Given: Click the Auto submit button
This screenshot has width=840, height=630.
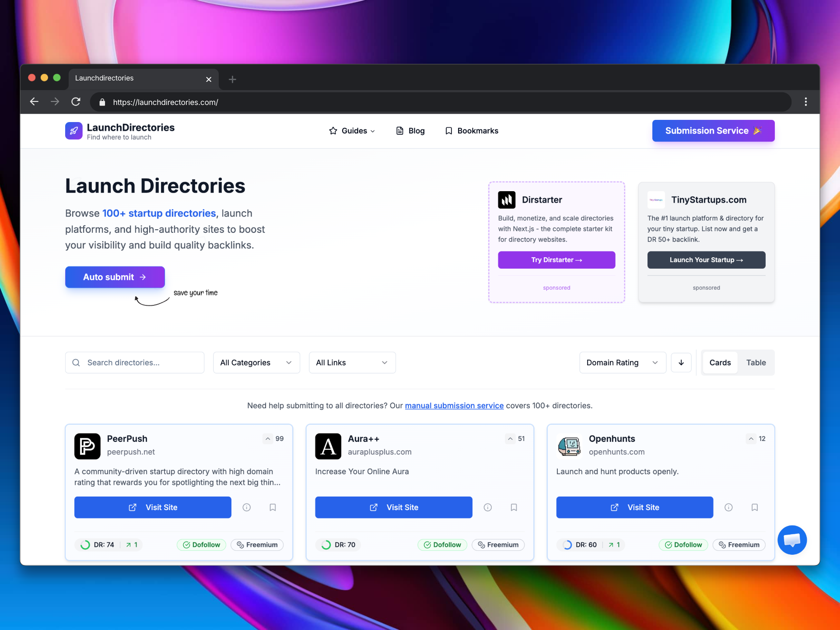Looking at the screenshot, I should click(x=115, y=277).
